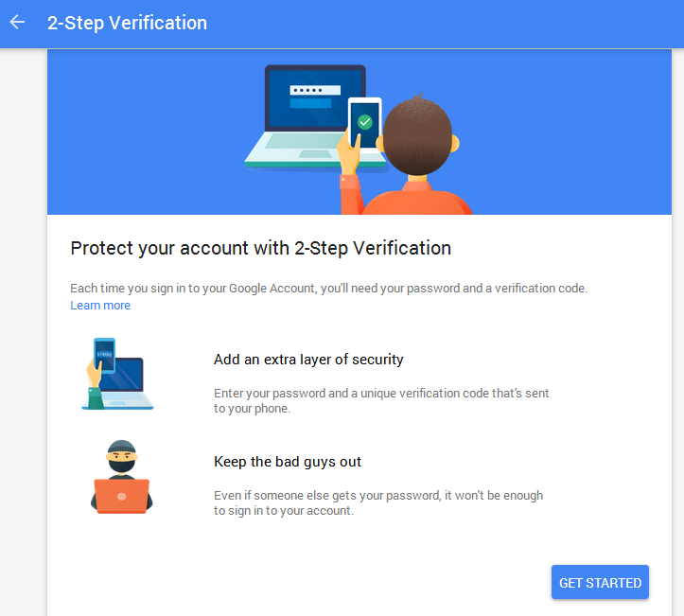Click text 'Even if someone else gets your password'
684x616 pixels.
tap(327, 496)
